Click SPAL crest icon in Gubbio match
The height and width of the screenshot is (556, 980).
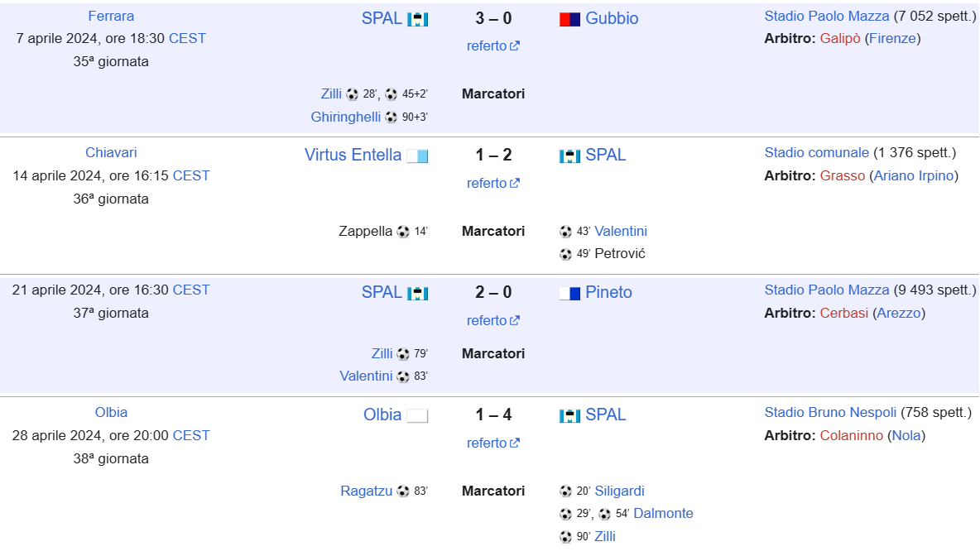click(417, 19)
